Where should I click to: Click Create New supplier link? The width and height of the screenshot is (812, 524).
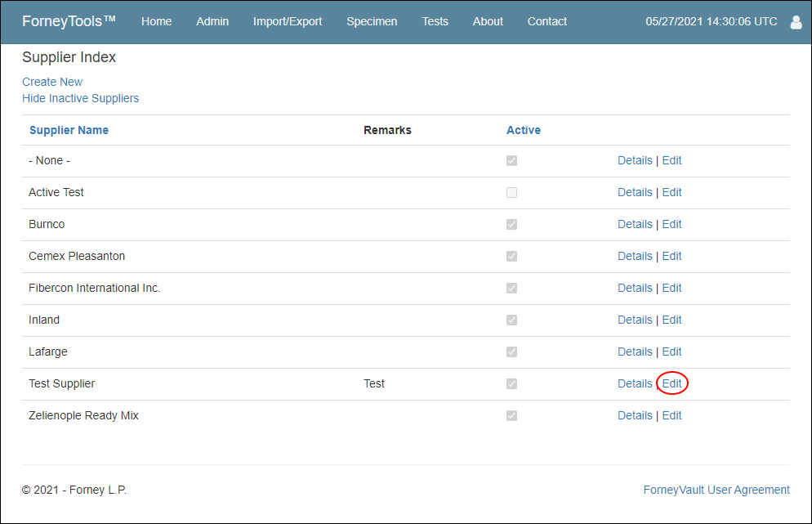(x=52, y=82)
